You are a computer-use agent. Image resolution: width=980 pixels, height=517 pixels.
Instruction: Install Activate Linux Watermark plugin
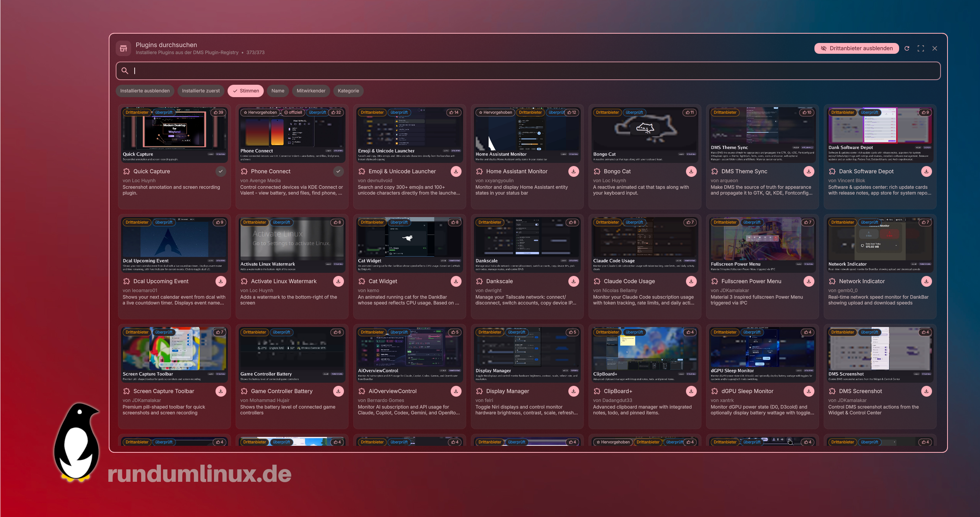point(338,281)
